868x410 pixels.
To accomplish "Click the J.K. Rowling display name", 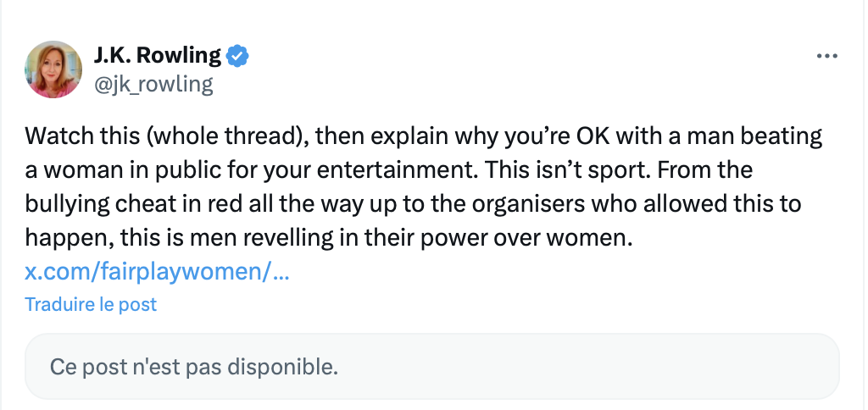I will 157,55.
